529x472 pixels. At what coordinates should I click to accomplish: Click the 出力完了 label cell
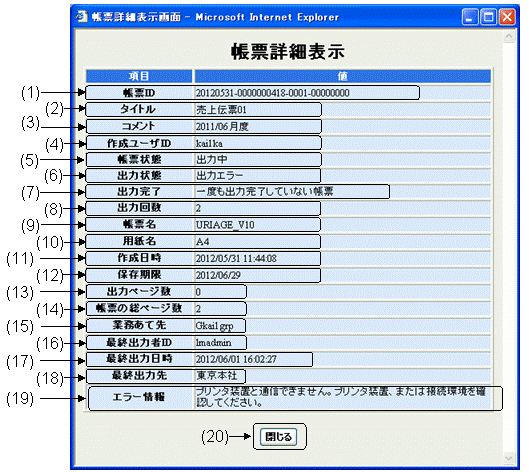(x=139, y=192)
